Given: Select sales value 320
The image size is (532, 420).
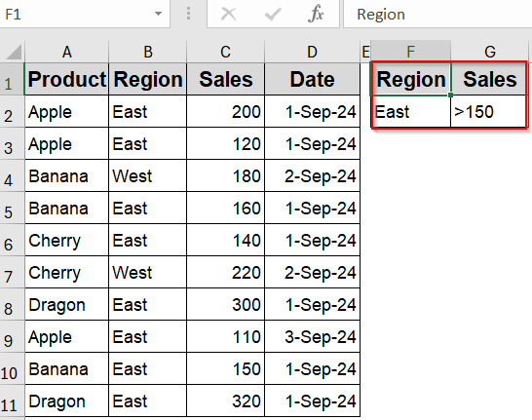Looking at the screenshot, I should pyautogui.click(x=226, y=401).
